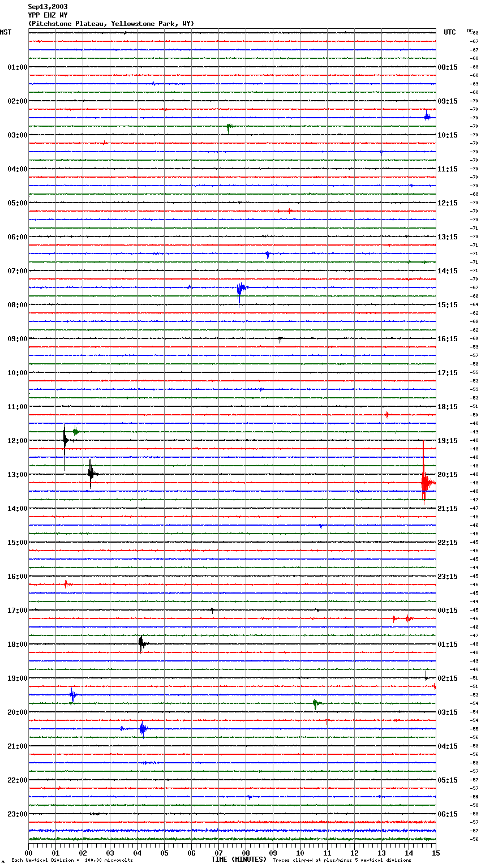Viewport: 481px width, 868px height.
Task: Click the 19:15 UTC time label
Action: [448, 441]
